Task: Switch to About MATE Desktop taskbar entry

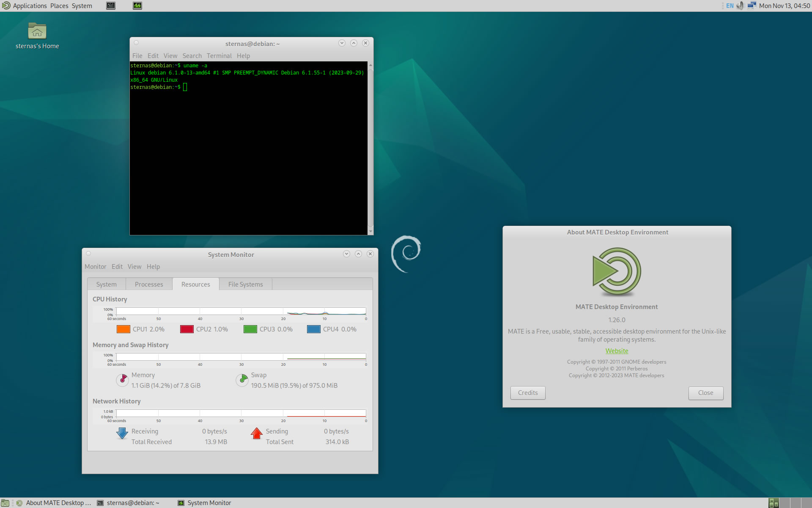Action: (x=54, y=503)
